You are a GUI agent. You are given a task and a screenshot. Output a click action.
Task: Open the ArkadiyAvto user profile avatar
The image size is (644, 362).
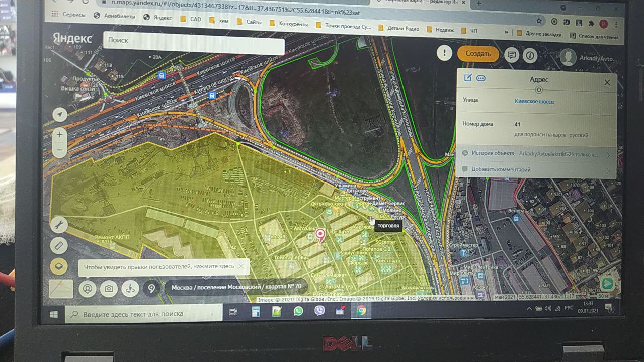(x=568, y=57)
